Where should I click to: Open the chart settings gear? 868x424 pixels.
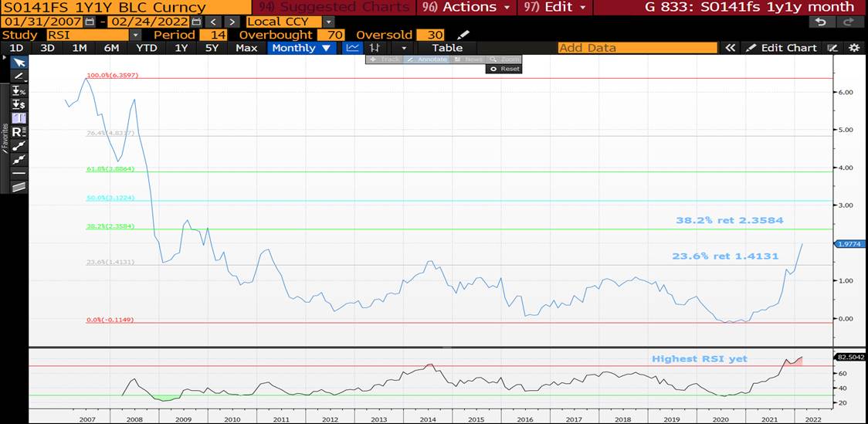(854, 48)
